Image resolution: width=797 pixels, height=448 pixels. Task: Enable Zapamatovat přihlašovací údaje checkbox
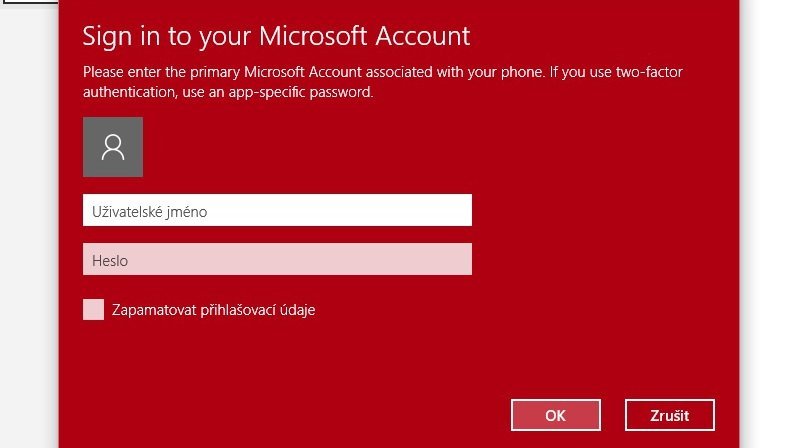pos(94,310)
